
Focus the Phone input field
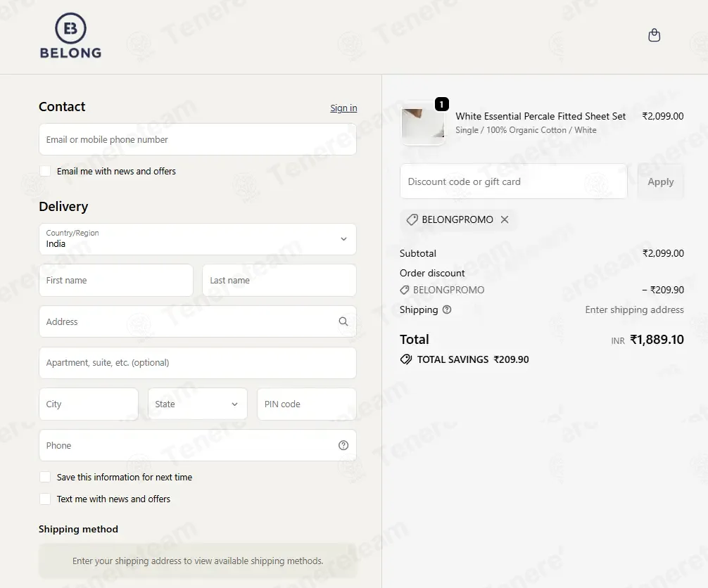click(198, 445)
